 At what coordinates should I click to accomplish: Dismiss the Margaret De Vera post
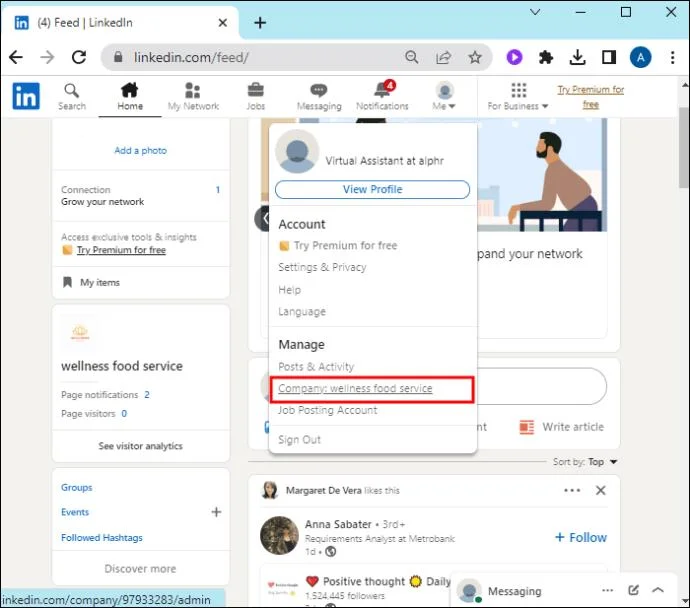click(600, 490)
